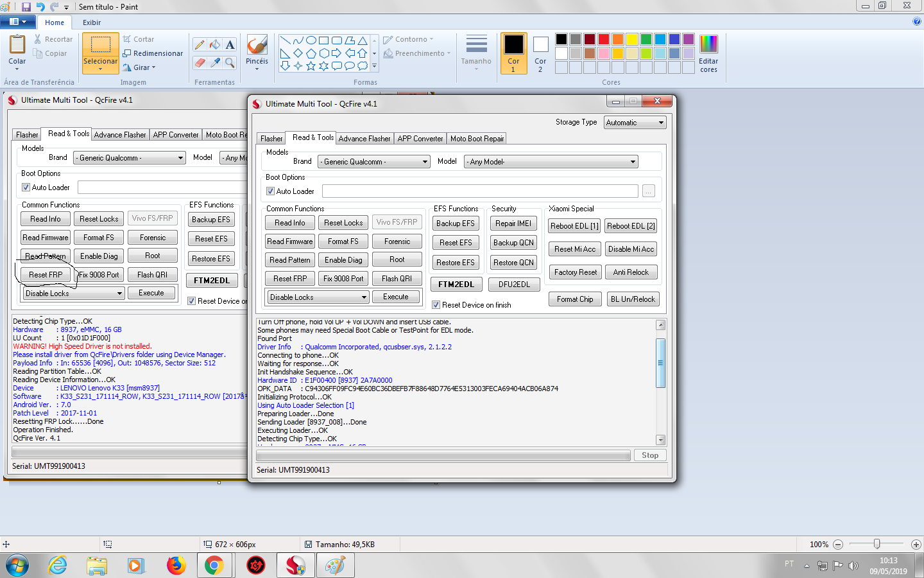Open Internet Explorer from the taskbar
The width and height of the screenshot is (924, 578).
click(58, 565)
